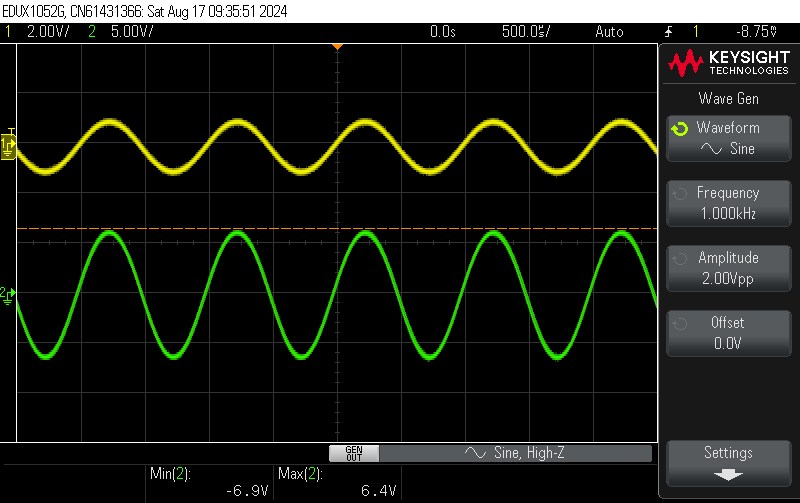Toggle channel 1 via 2.00V/ scale label

click(x=47, y=31)
